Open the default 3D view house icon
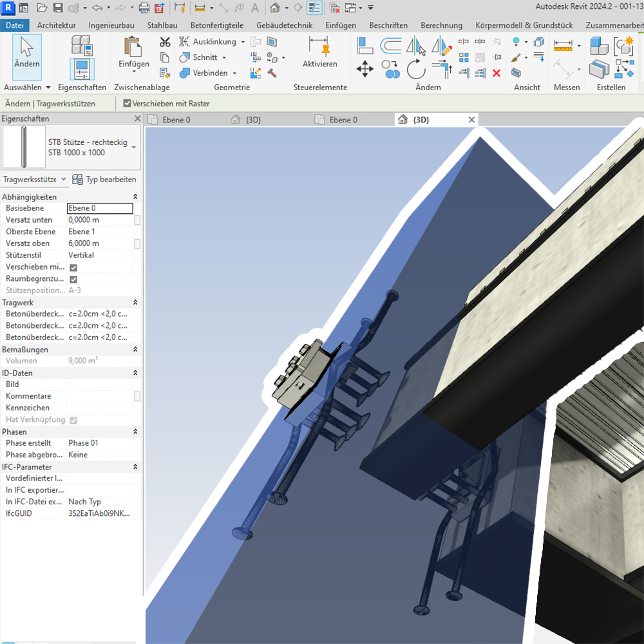644x644 pixels. (x=275, y=8)
